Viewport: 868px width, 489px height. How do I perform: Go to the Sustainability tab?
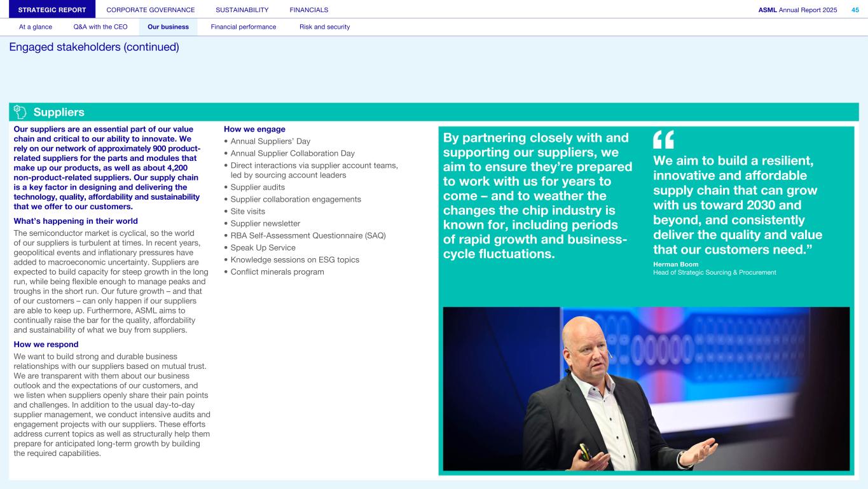tap(242, 10)
